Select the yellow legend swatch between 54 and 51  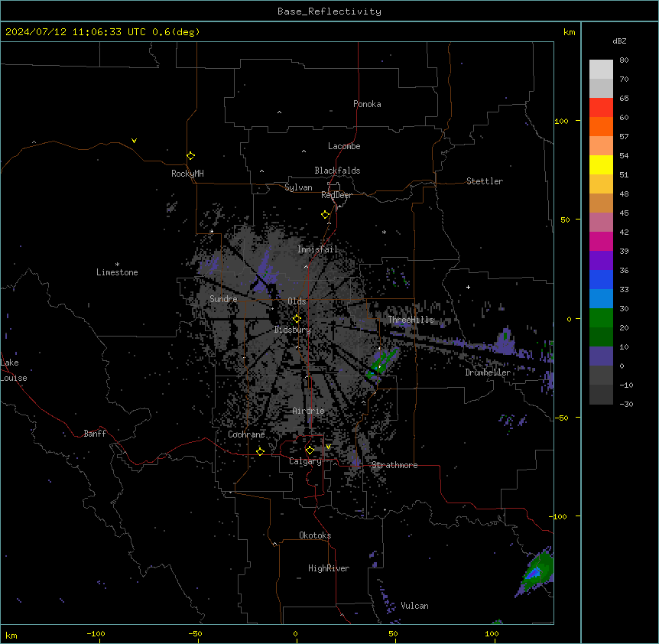point(601,164)
